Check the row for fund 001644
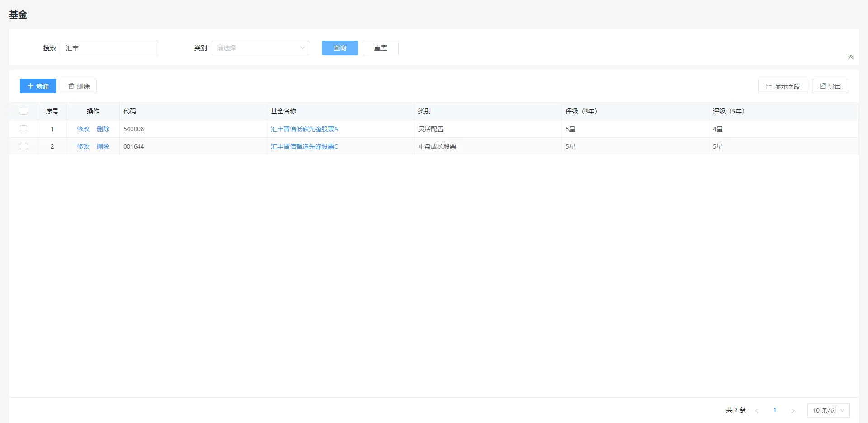This screenshot has height=423, width=868. coord(24,146)
